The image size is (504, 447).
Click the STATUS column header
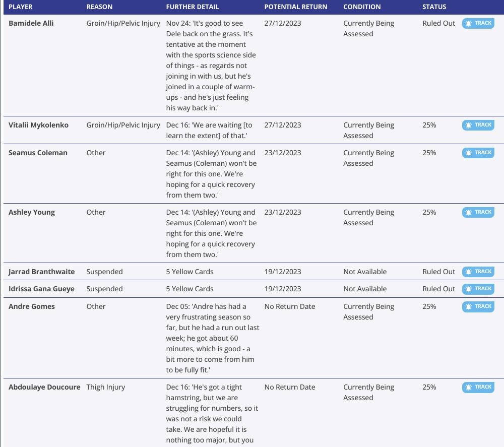click(x=434, y=7)
